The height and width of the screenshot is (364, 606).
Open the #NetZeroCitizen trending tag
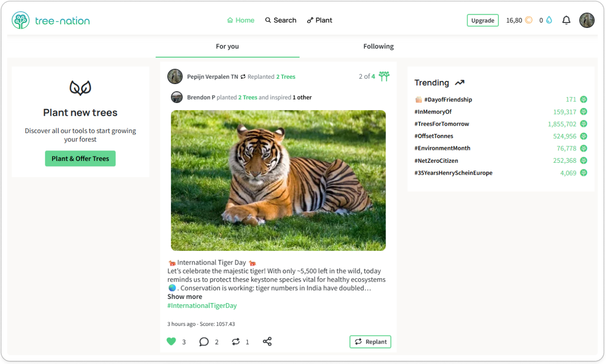(x=436, y=161)
